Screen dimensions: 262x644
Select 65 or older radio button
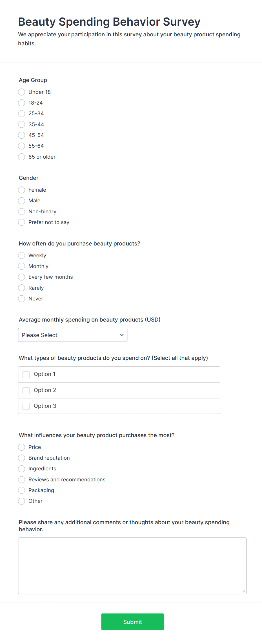[x=22, y=157]
